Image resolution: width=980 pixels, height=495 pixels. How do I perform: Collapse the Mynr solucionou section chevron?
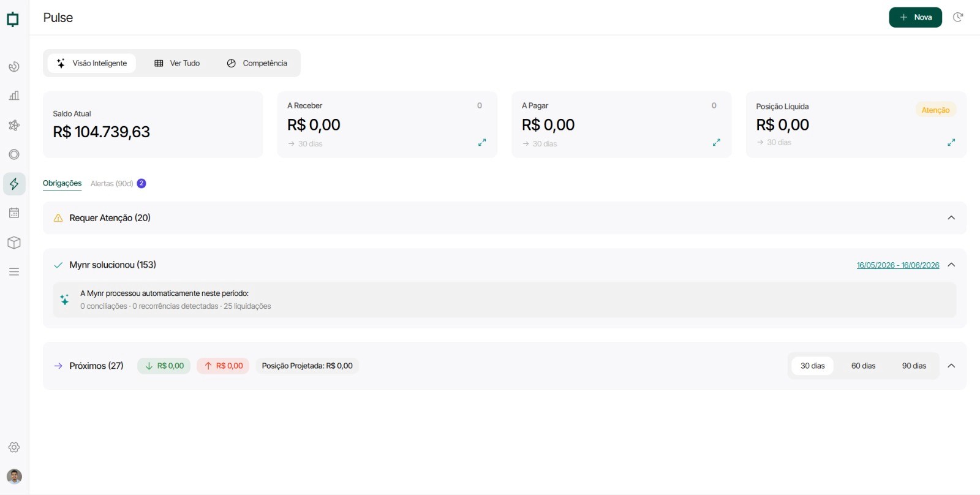[951, 265]
